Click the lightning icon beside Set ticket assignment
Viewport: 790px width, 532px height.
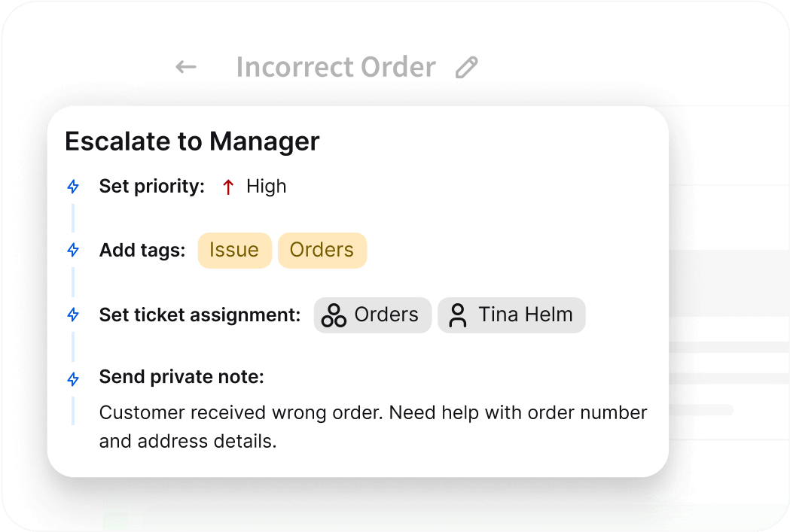(73, 315)
